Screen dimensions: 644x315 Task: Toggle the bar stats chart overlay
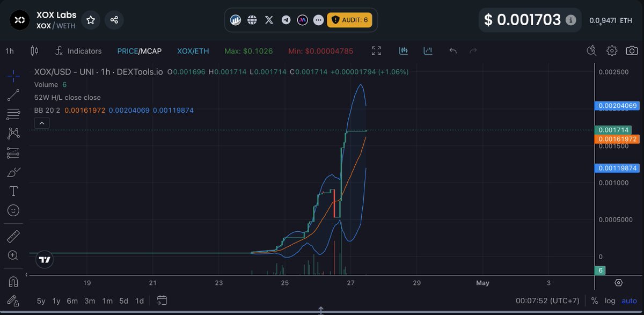(428, 51)
